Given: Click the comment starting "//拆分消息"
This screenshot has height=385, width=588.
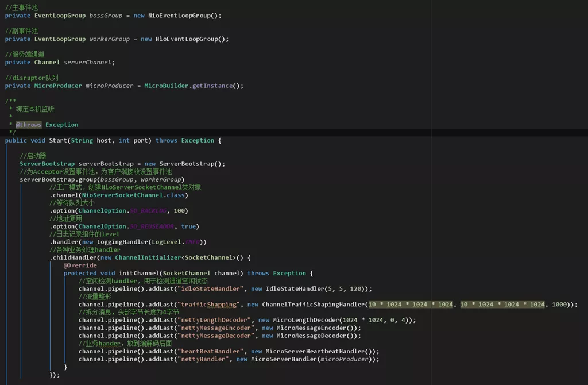Looking at the screenshot, I should [x=129, y=312].
